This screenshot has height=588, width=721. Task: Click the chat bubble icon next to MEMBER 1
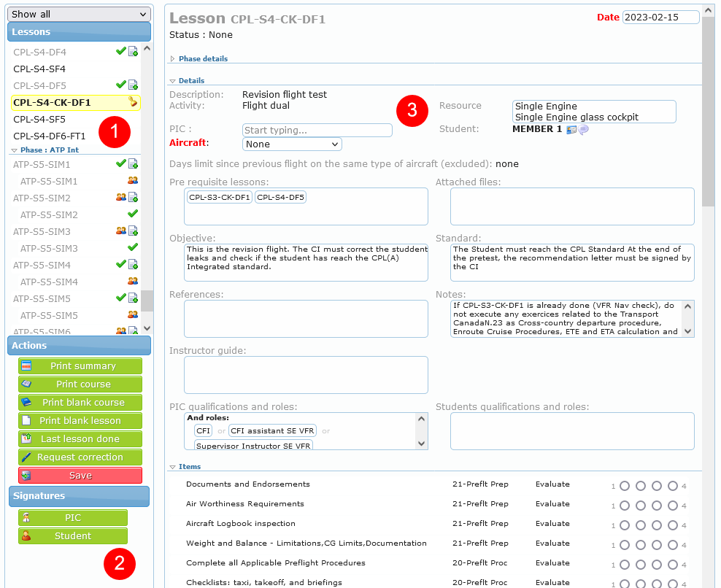click(x=584, y=130)
